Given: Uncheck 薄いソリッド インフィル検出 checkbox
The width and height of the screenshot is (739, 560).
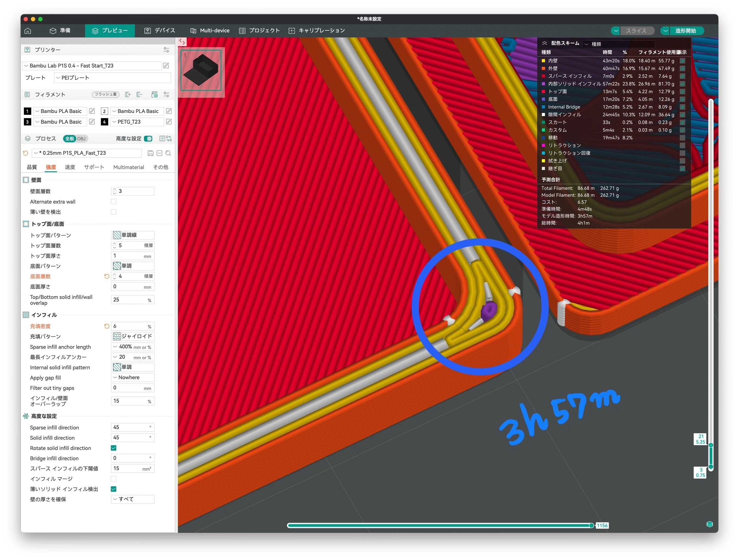Looking at the screenshot, I should [x=114, y=489].
